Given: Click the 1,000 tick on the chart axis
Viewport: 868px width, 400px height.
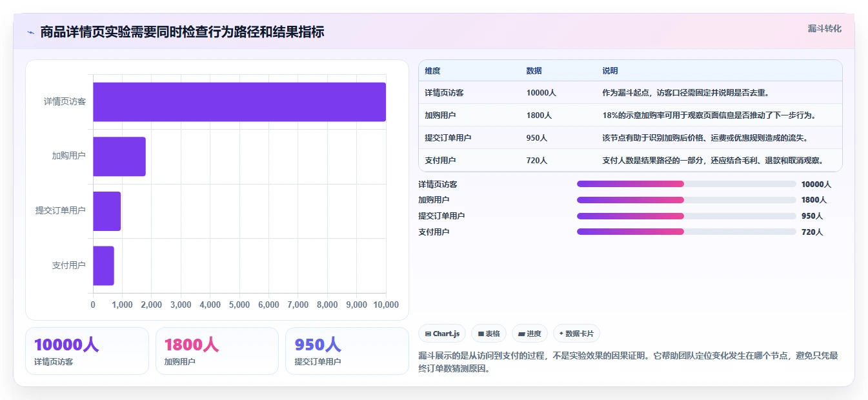Looking at the screenshot, I should click(122, 305).
